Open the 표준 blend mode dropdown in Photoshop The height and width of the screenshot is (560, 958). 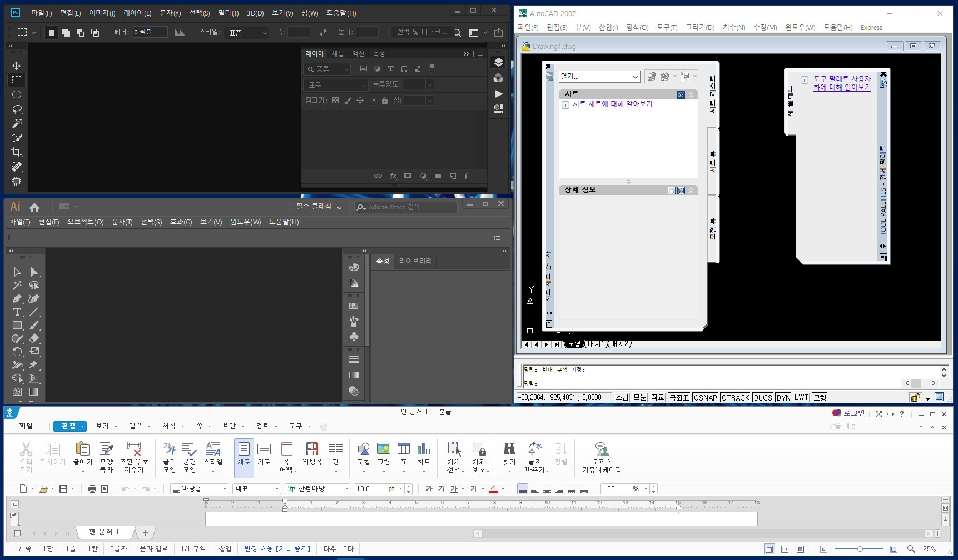tap(336, 85)
